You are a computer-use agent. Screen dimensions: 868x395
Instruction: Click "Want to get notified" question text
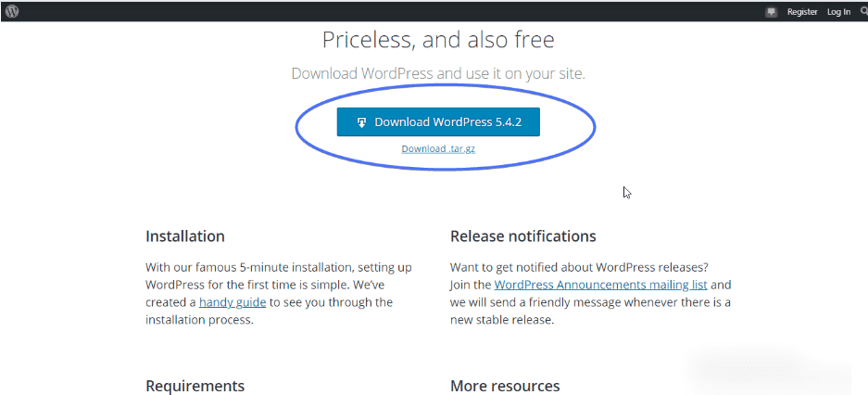point(579,267)
